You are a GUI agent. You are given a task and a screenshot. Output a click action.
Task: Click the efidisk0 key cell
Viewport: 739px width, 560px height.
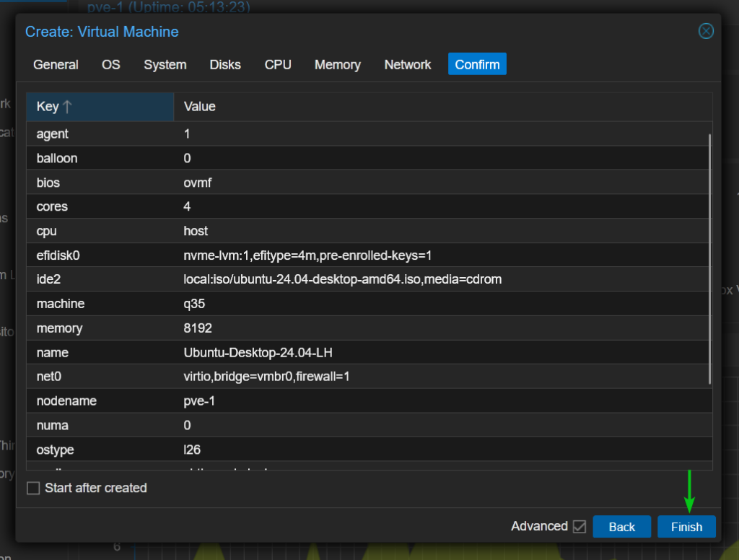pyautogui.click(x=58, y=255)
